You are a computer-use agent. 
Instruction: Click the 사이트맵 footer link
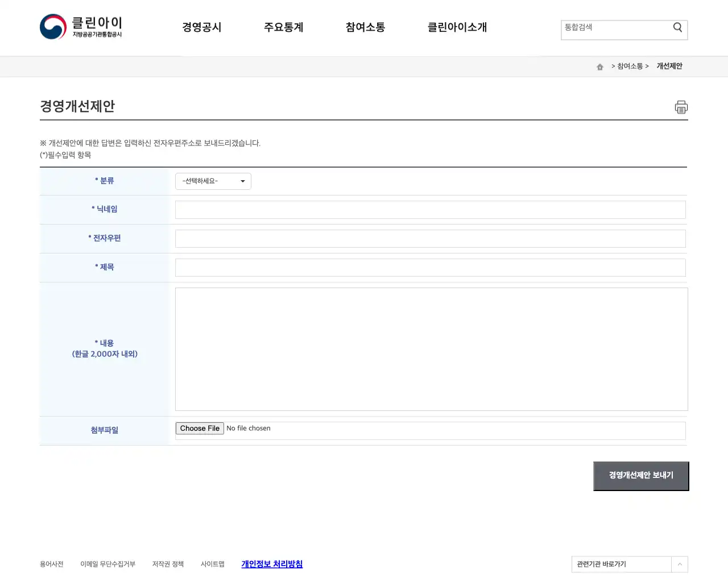pos(212,564)
